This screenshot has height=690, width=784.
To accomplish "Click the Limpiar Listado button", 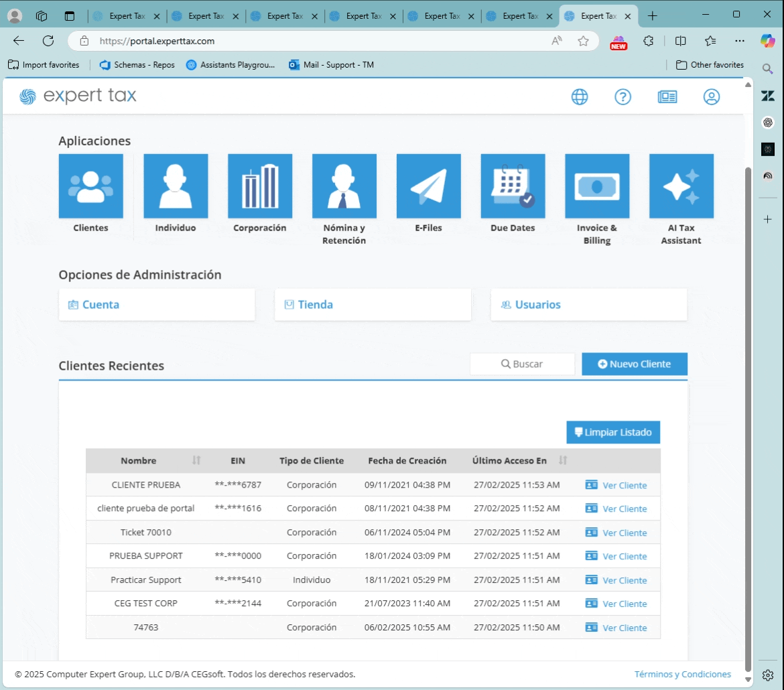I will [613, 432].
